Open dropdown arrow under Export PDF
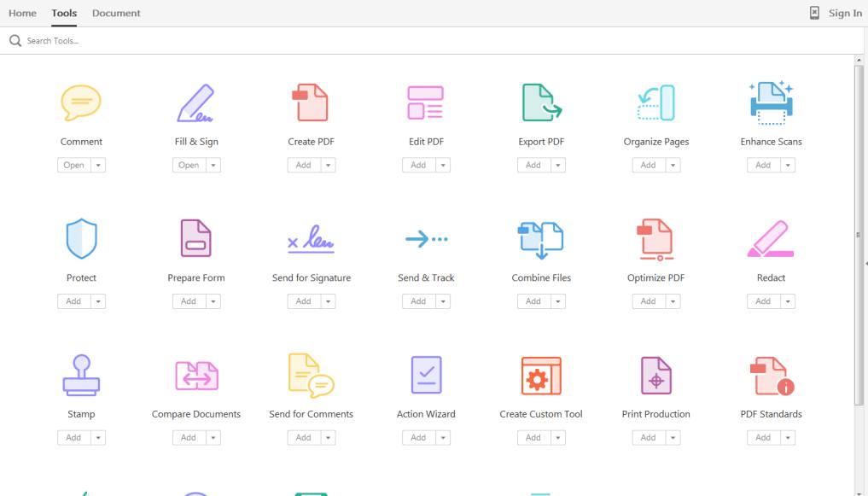868x496 pixels. 558,165
